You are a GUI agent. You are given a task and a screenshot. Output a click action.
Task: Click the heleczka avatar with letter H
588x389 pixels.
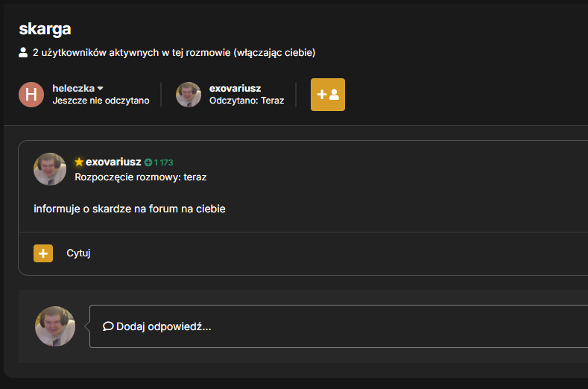(x=31, y=95)
